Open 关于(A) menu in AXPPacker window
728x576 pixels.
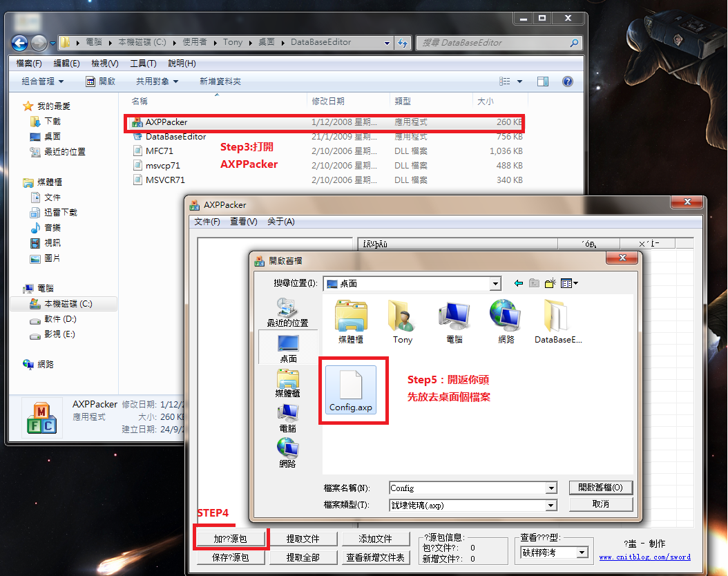coord(281,222)
